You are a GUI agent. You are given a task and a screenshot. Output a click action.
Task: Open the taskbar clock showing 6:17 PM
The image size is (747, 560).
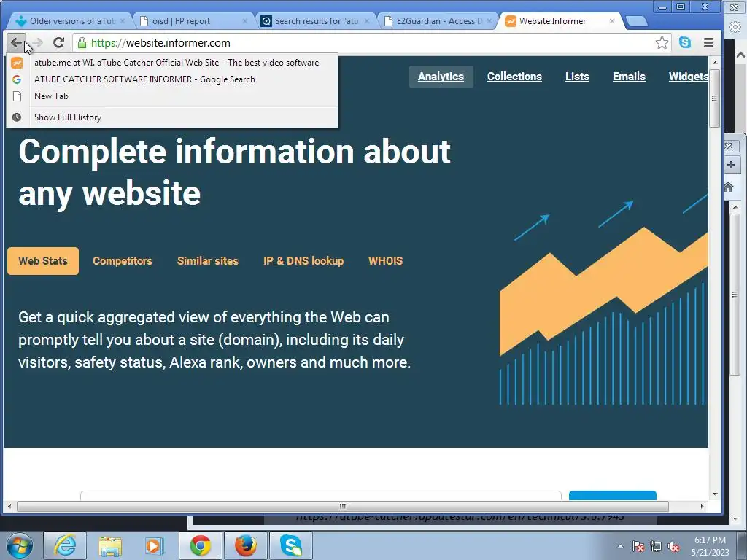tap(710, 546)
